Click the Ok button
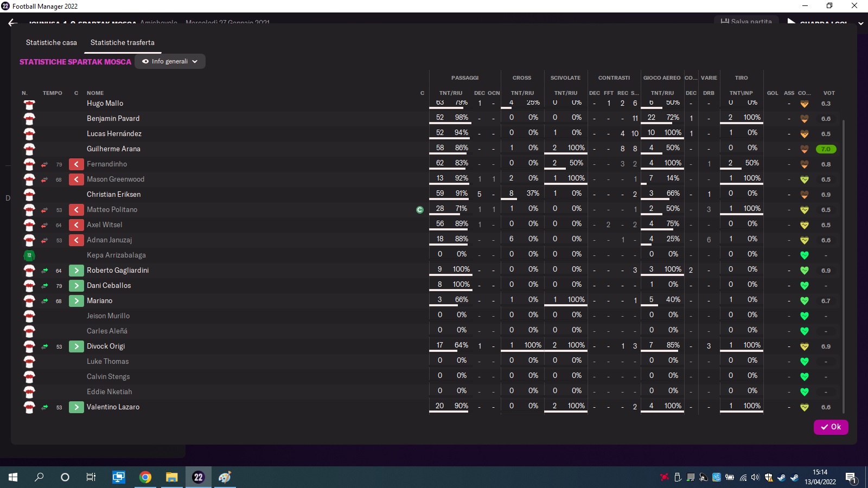Viewport: 868px width, 488px height. pyautogui.click(x=831, y=427)
